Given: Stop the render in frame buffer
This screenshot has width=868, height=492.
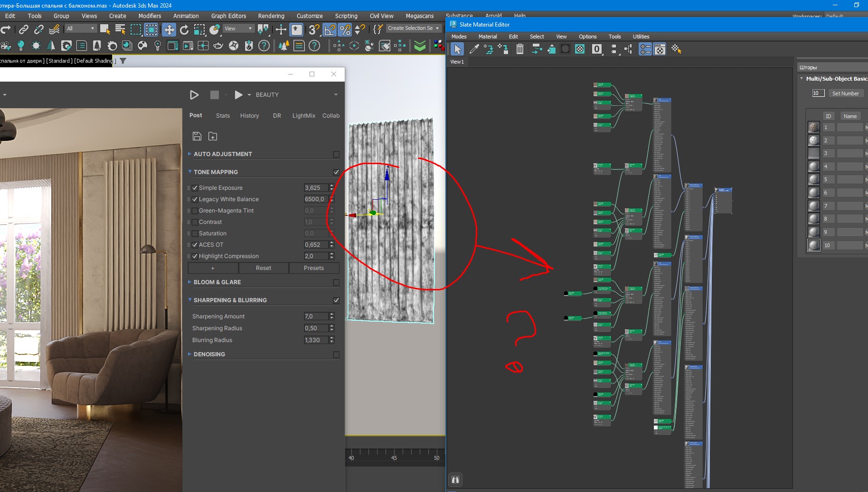Looking at the screenshot, I should click(x=215, y=95).
